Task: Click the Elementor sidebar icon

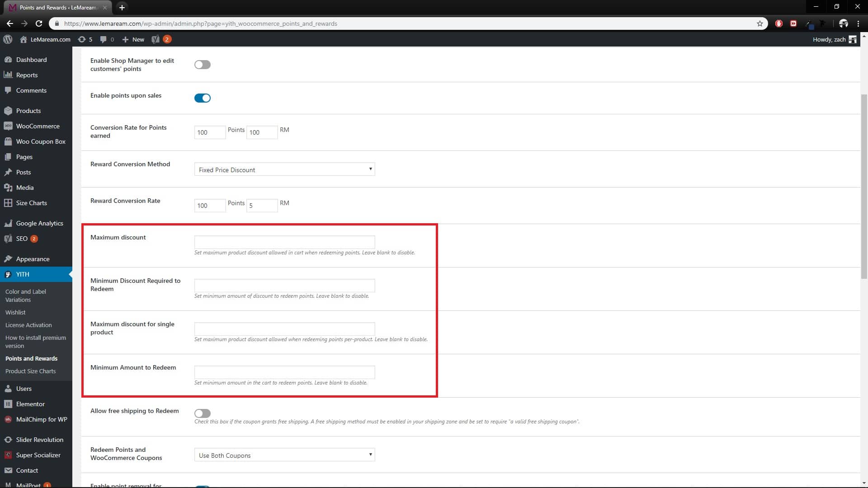Action: tap(8, 404)
